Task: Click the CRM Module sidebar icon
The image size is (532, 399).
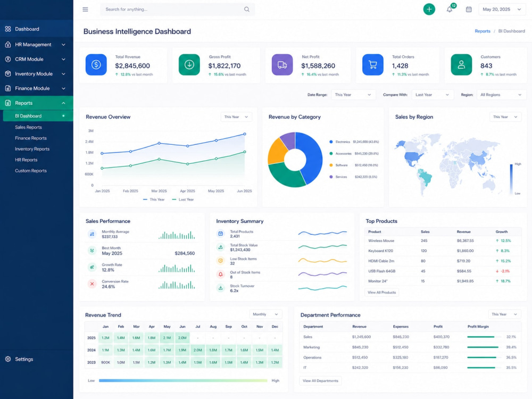Action: pyautogui.click(x=8, y=59)
